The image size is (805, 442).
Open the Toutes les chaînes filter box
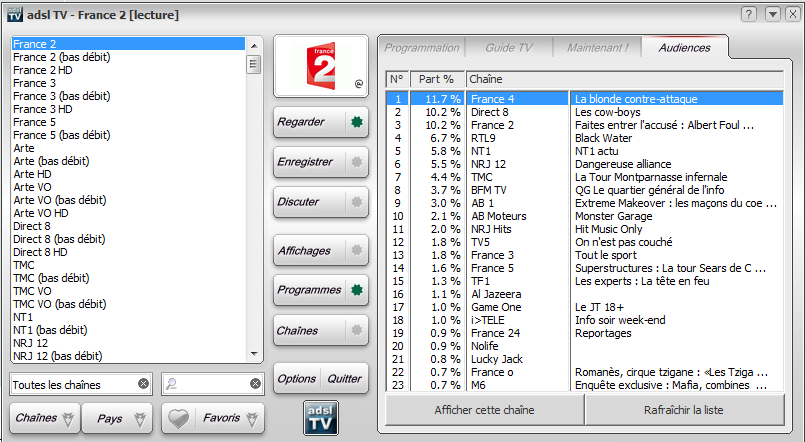coord(81,384)
